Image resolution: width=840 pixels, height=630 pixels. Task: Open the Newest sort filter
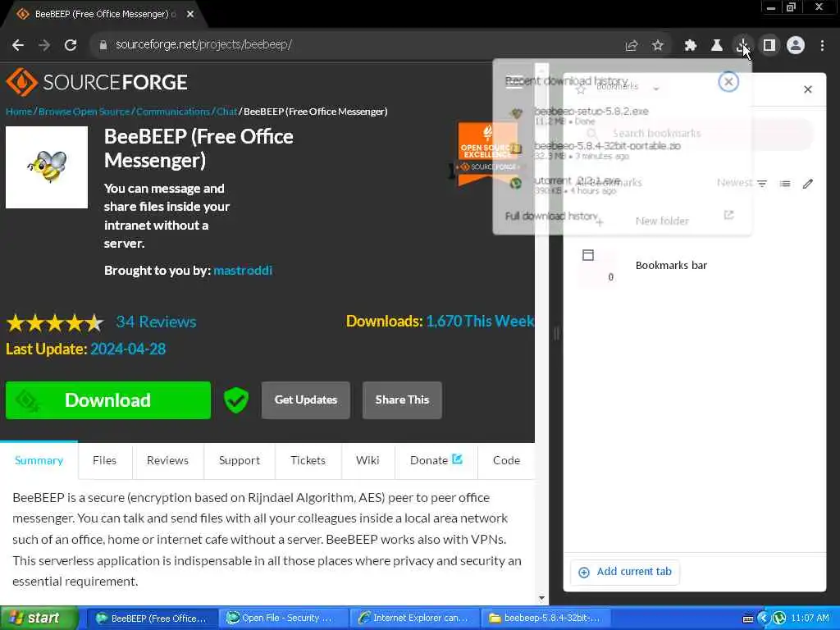(x=742, y=183)
